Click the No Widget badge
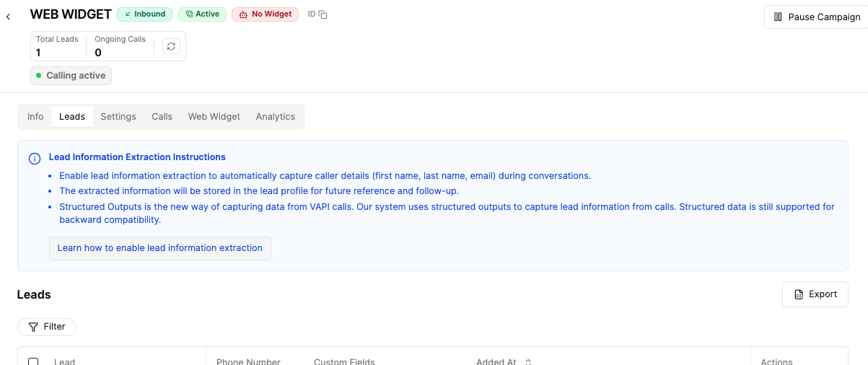868x365 pixels. click(265, 14)
